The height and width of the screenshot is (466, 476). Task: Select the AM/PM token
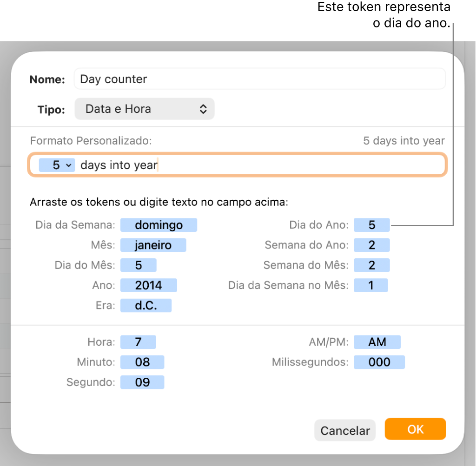[377, 342]
